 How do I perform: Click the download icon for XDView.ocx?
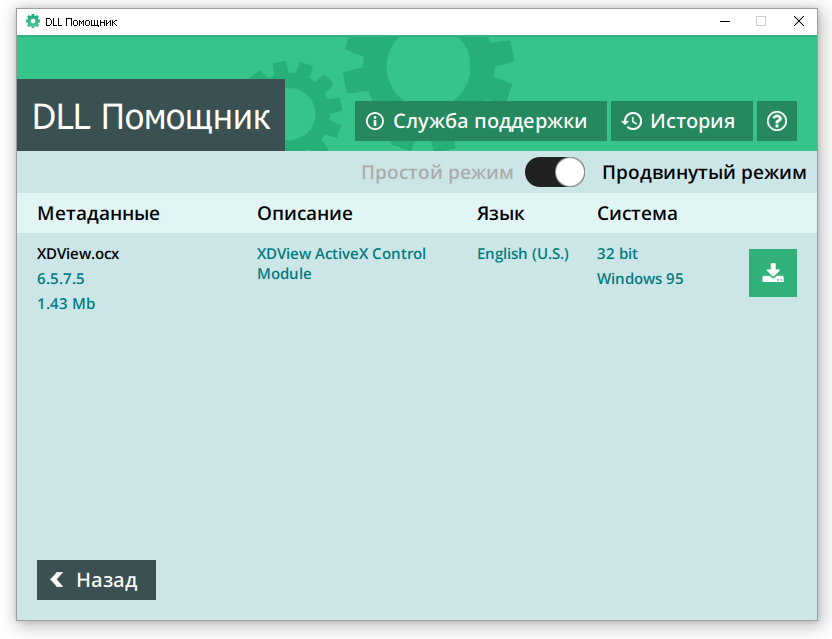click(x=772, y=272)
